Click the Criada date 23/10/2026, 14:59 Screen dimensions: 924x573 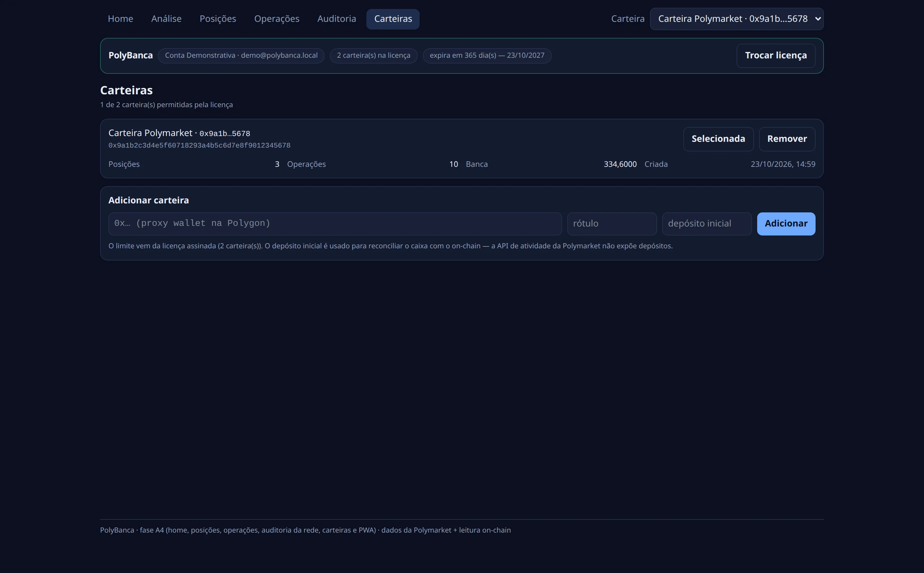[783, 164]
